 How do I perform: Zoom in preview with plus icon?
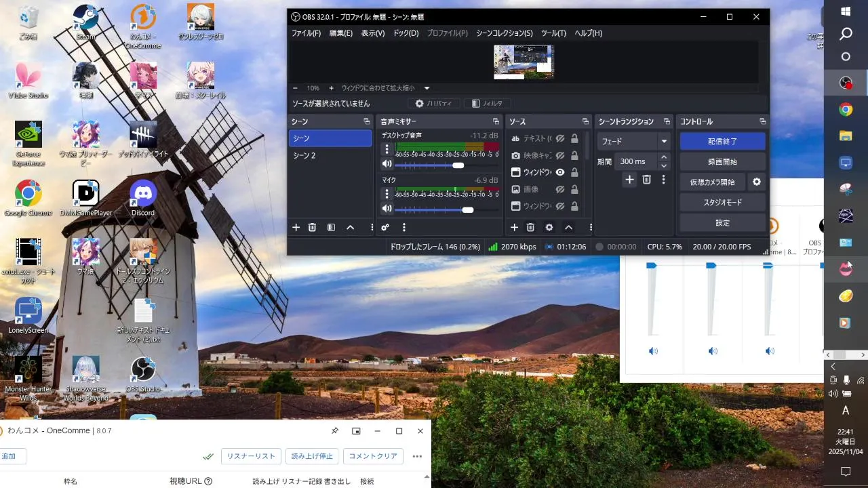[331, 88]
